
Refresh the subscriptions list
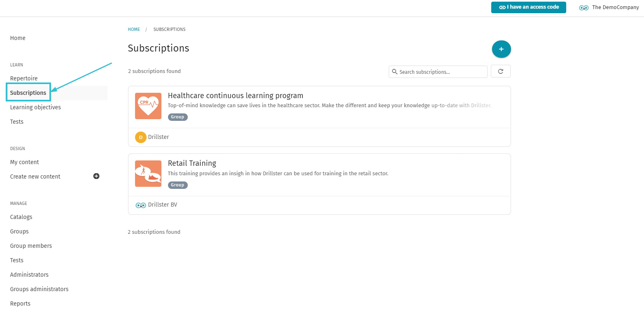(501, 71)
